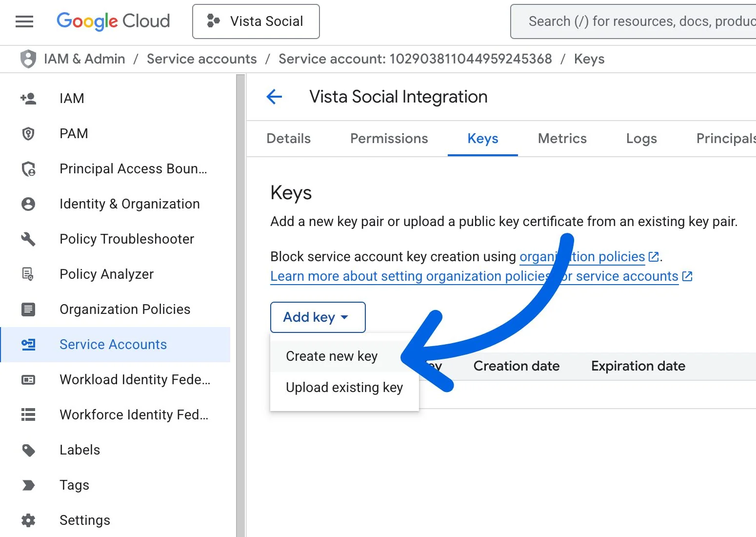756x537 pixels.
Task: Select Service Accounts in the sidebar
Action: tap(115, 345)
